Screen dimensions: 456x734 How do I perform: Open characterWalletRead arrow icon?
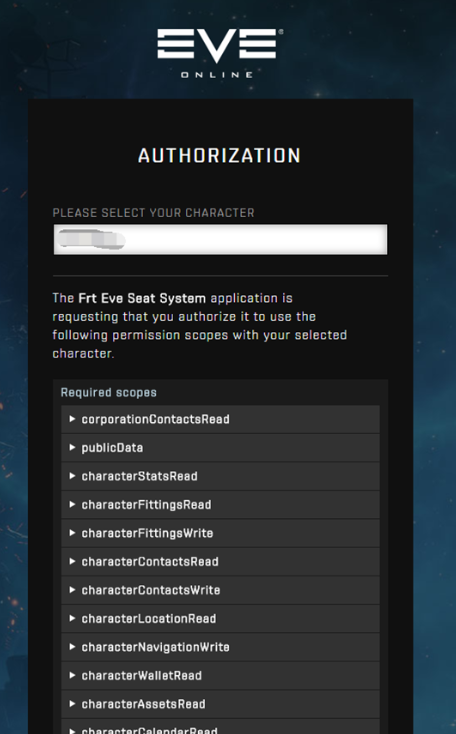[72, 675]
